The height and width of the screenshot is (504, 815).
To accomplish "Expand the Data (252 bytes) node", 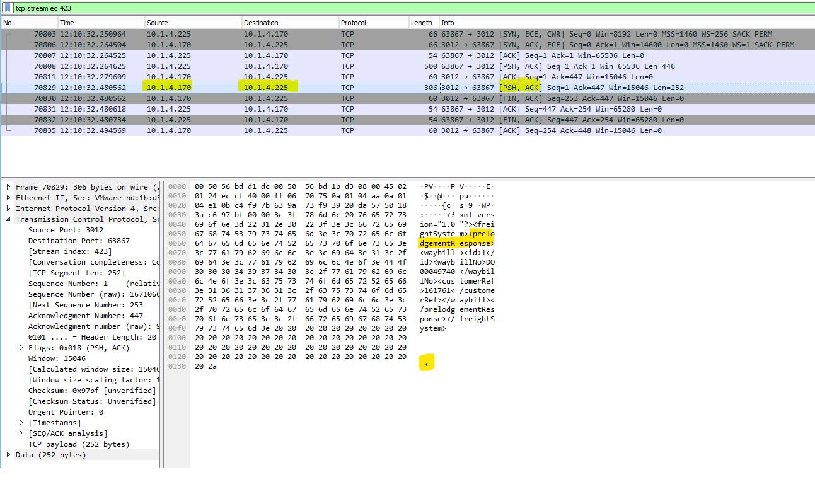I will 9,455.
